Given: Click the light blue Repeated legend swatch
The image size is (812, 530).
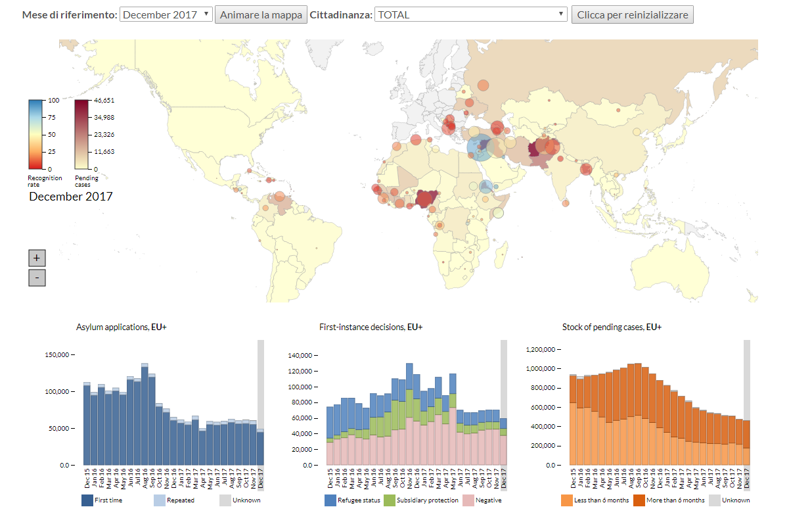Looking at the screenshot, I should pyautogui.click(x=160, y=500).
